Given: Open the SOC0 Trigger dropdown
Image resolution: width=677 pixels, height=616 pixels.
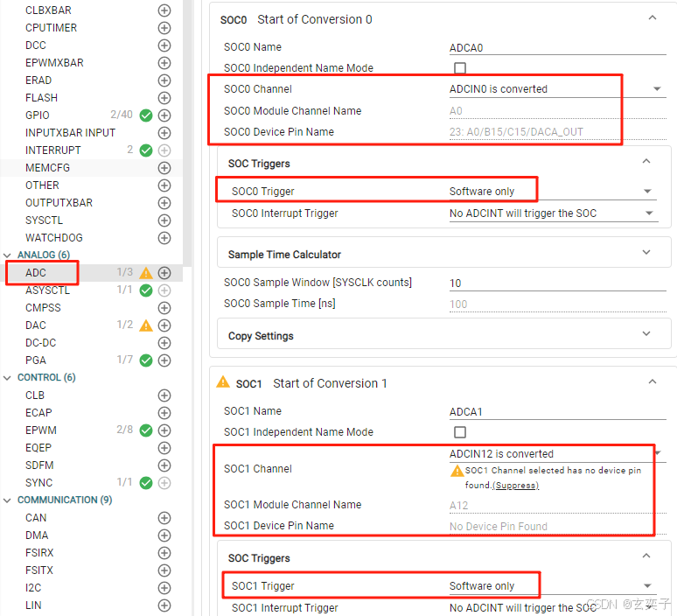Looking at the screenshot, I should [553, 192].
